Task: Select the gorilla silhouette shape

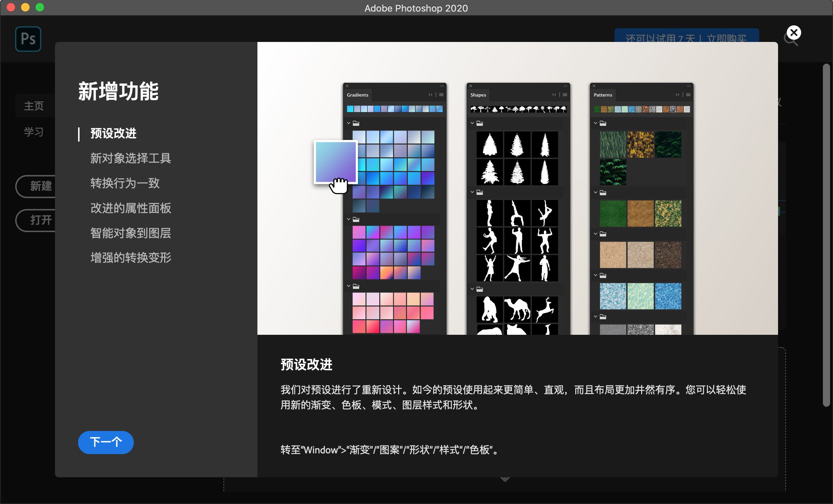Action: coord(490,309)
